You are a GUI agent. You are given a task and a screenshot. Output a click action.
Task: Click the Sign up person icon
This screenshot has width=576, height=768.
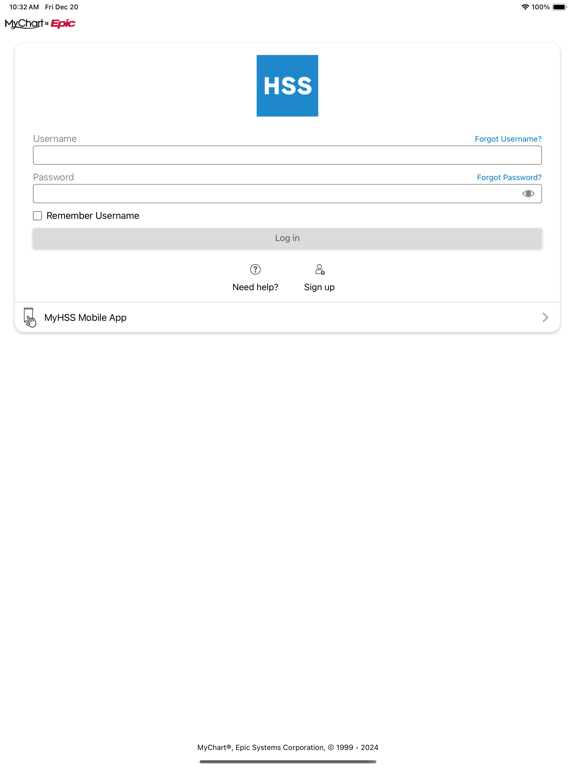(319, 269)
